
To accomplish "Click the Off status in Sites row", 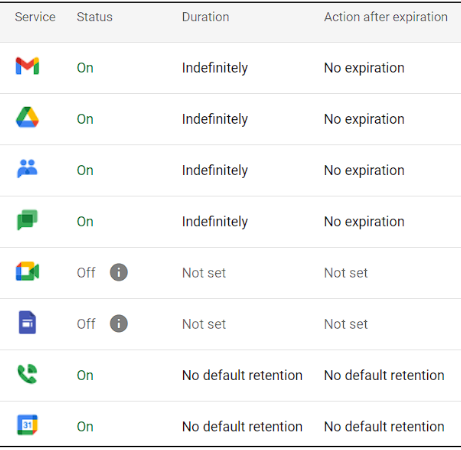I will (x=86, y=324).
